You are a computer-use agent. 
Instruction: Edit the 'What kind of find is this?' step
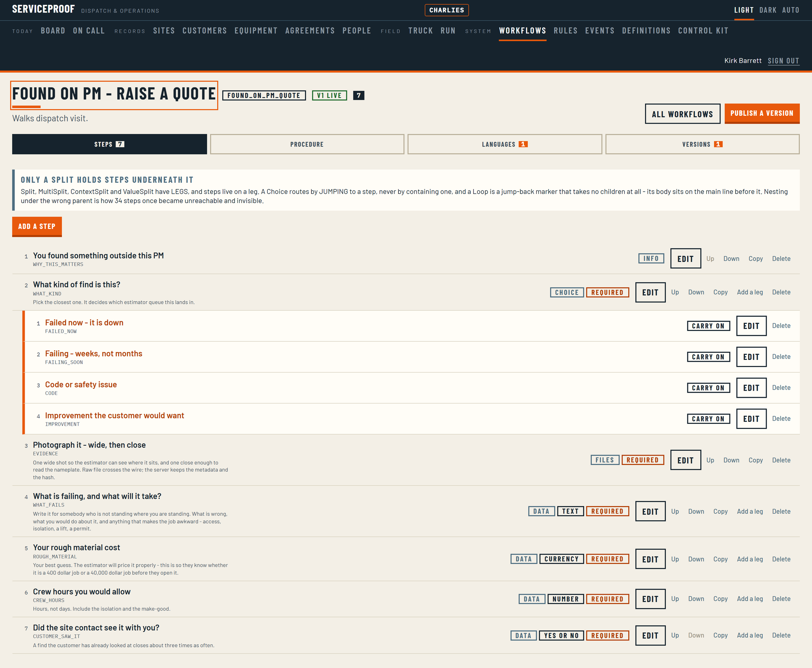(650, 292)
